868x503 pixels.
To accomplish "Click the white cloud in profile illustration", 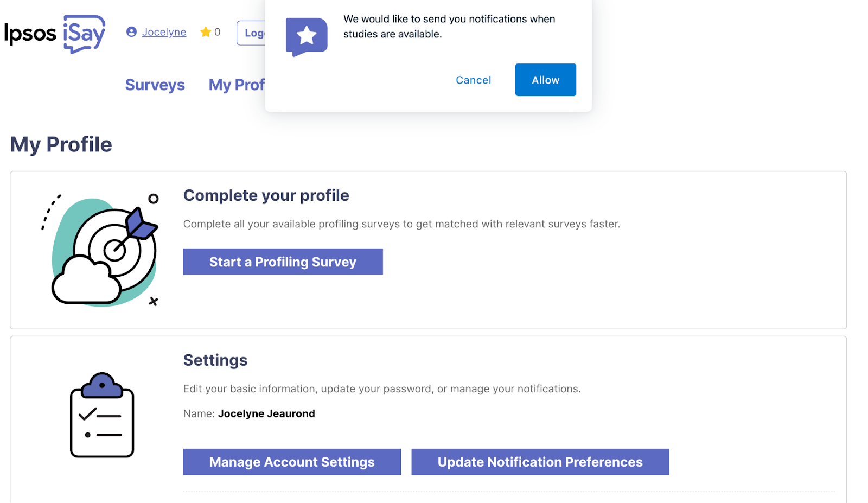I will [86, 280].
